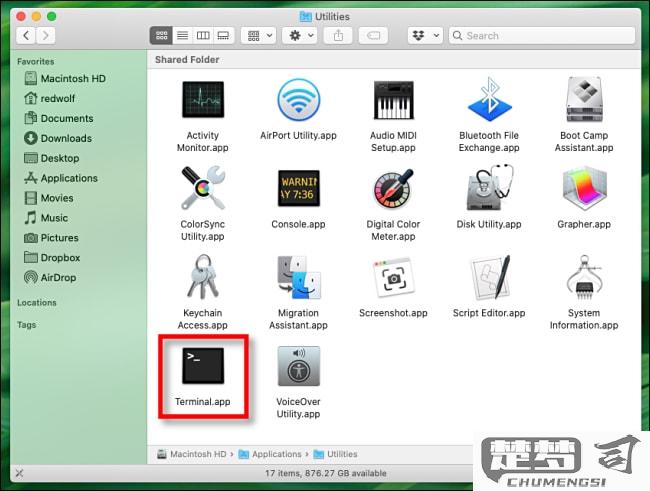Select ColorSync Utility.app icon
Viewport: 650px width, 491px height.
203,188
